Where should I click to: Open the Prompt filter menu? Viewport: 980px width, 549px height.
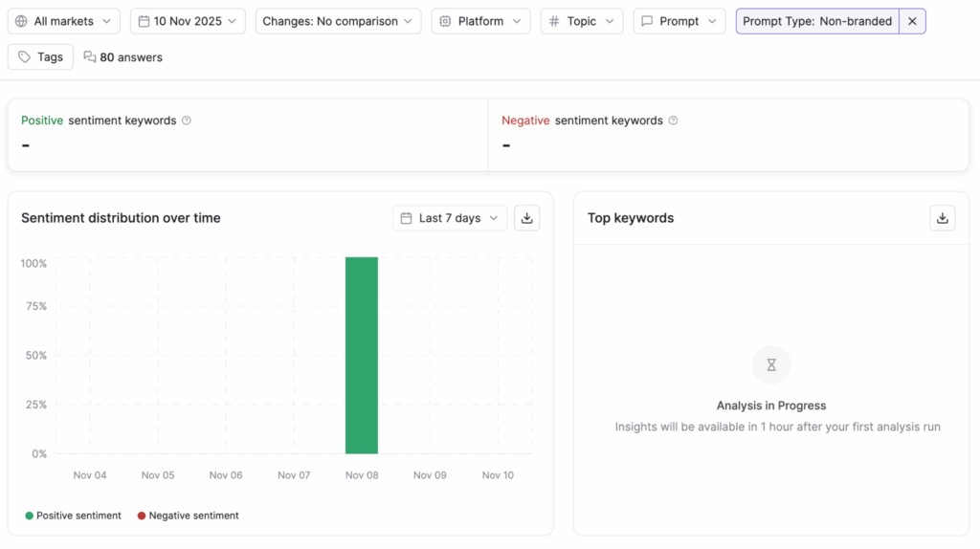click(x=679, y=21)
